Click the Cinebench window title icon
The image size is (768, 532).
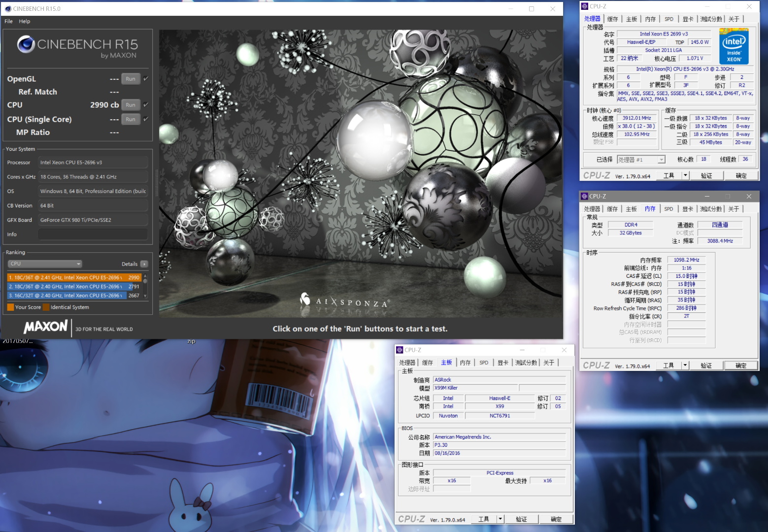pos(8,8)
